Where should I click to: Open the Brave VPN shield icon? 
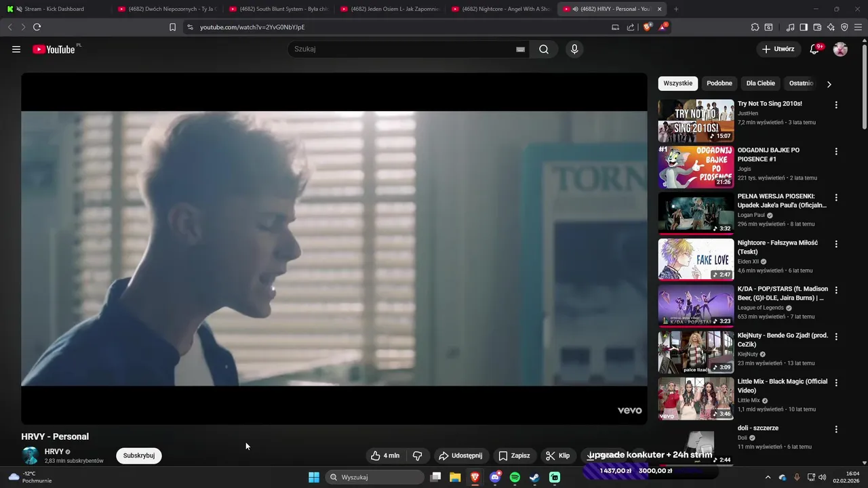coord(844,27)
